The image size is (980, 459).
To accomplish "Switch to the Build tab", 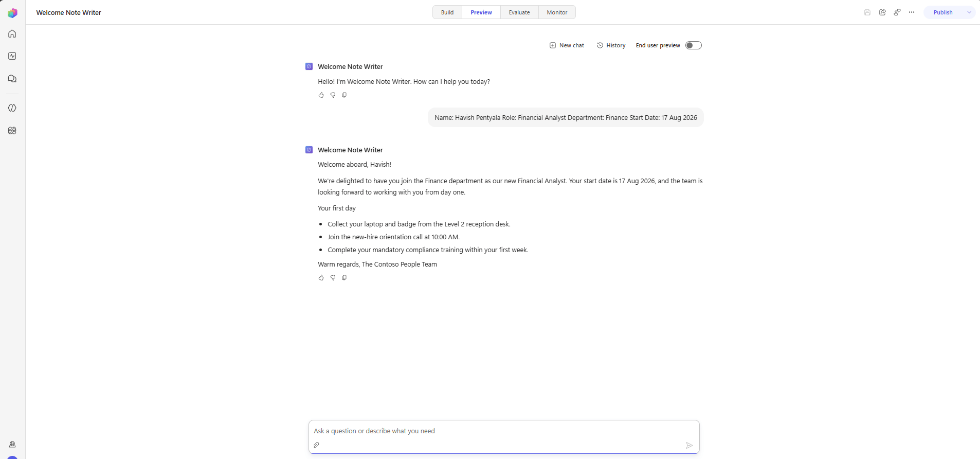I will pyautogui.click(x=447, y=12).
